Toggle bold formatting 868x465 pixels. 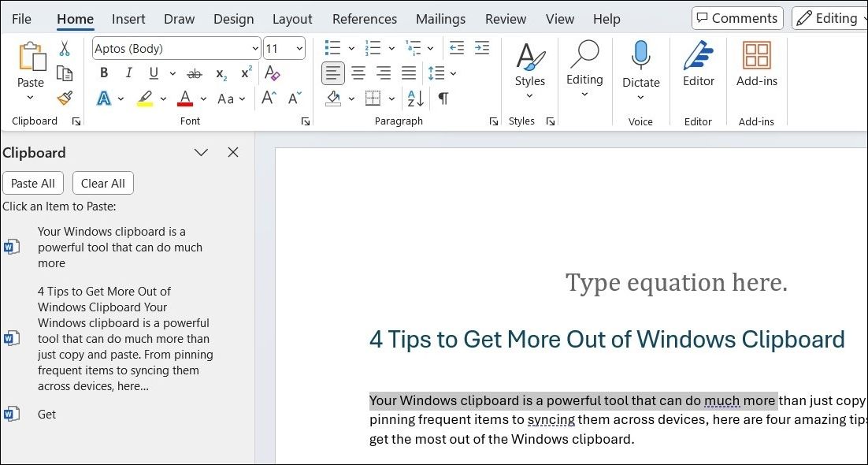point(103,73)
